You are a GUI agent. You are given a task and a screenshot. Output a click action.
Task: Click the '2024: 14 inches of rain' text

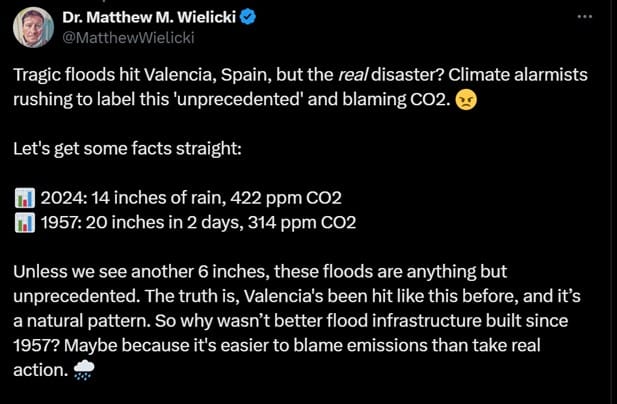click(133, 198)
